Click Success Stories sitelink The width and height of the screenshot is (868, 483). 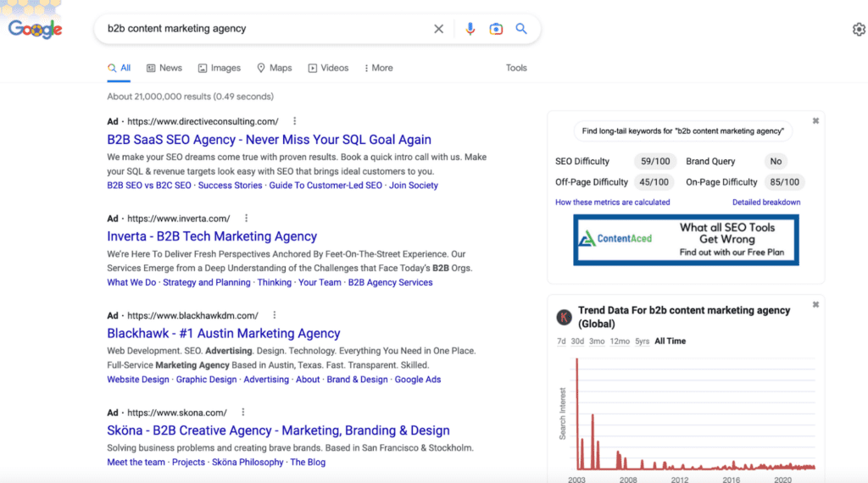(x=231, y=186)
